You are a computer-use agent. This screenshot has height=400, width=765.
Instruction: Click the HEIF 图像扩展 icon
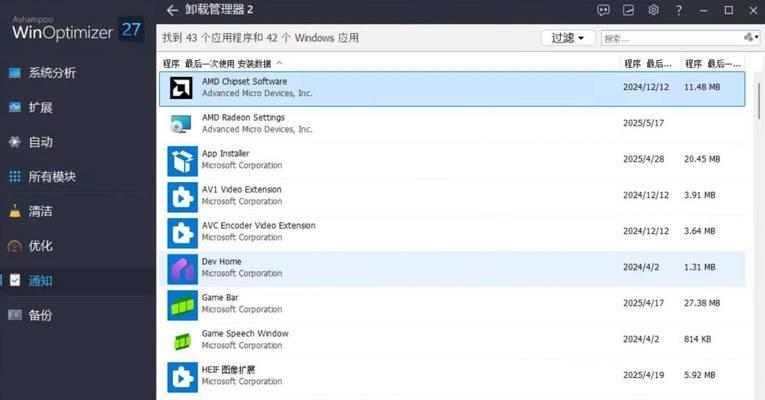click(182, 377)
